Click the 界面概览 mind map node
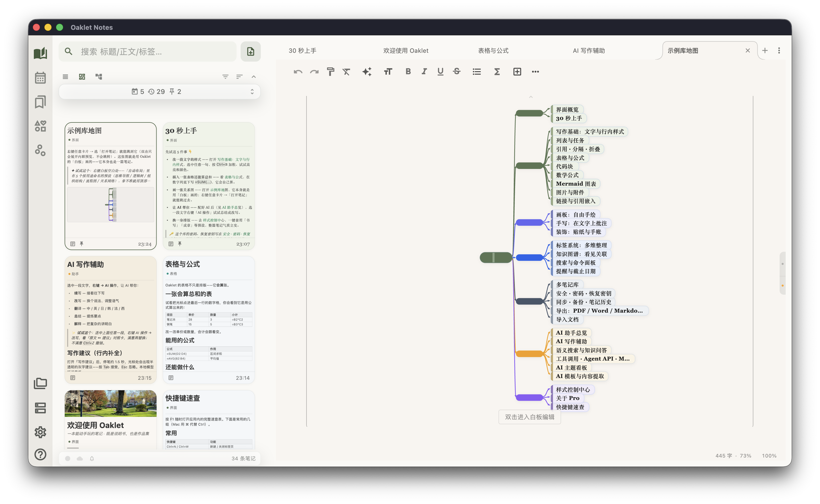820x504 pixels. [567, 110]
